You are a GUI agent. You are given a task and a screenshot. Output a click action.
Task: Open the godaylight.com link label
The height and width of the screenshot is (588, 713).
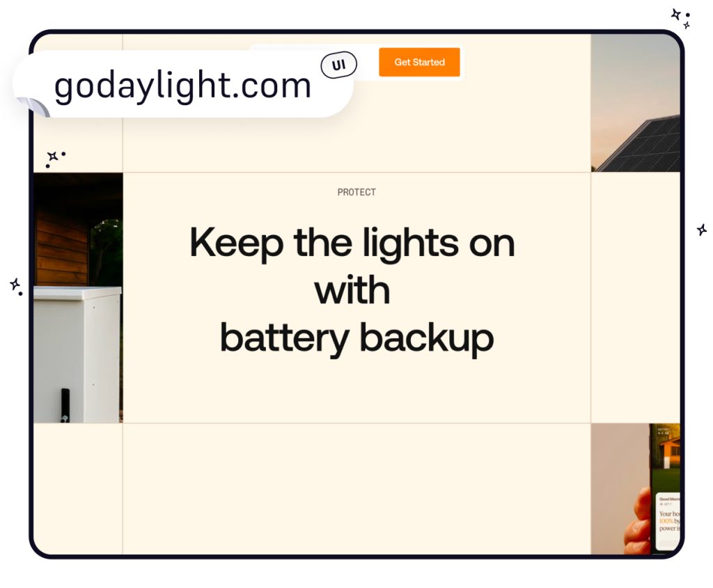[182, 86]
